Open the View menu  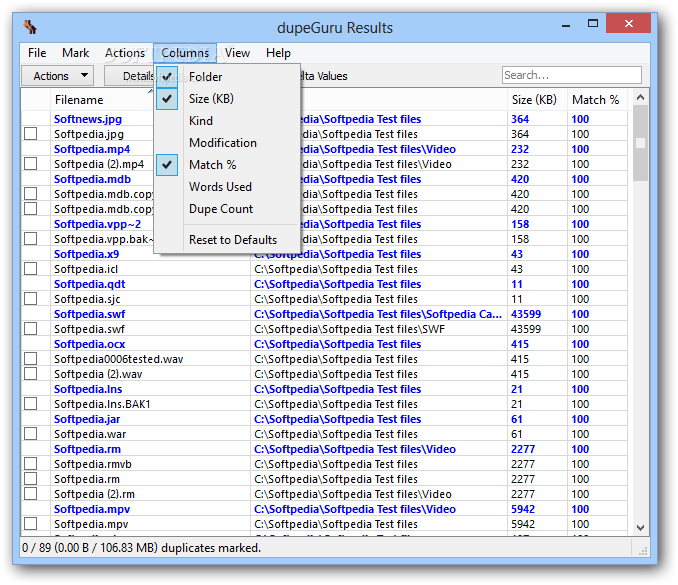237,53
